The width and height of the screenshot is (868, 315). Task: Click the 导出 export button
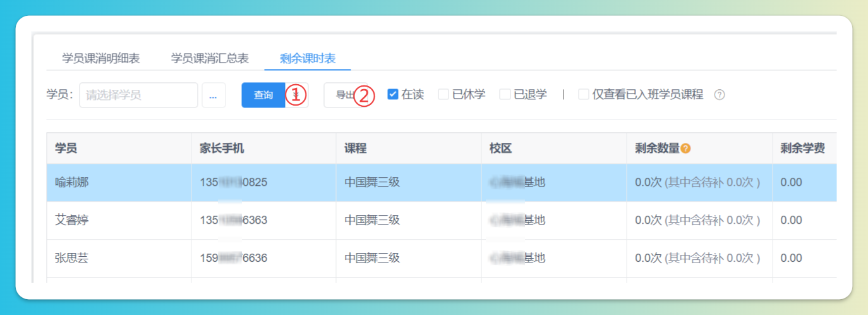tap(345, 95)
